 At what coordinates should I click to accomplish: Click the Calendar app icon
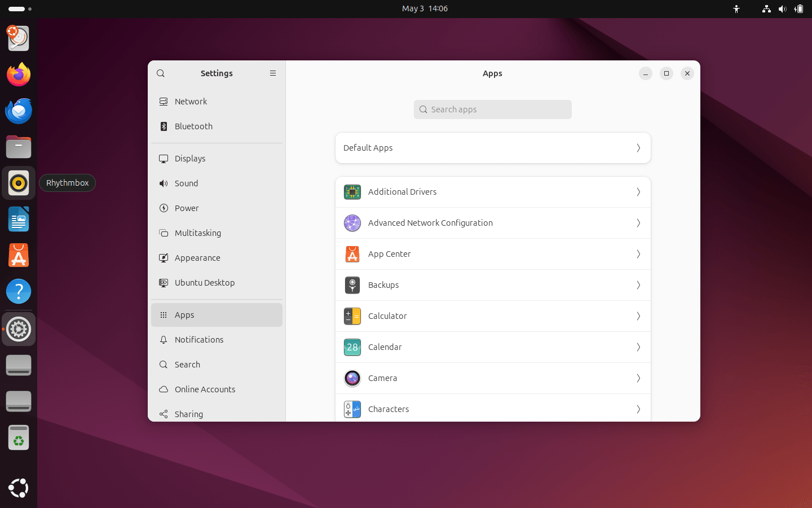coord(352,347)
